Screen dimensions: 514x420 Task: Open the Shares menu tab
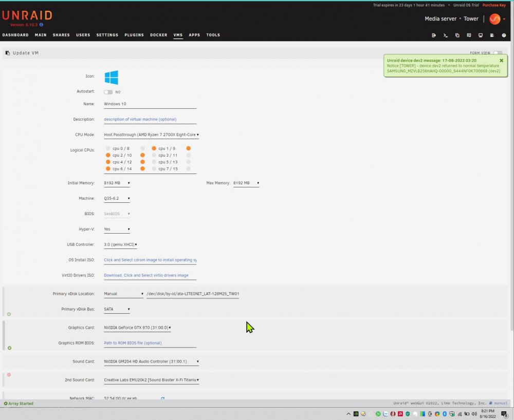61,35
